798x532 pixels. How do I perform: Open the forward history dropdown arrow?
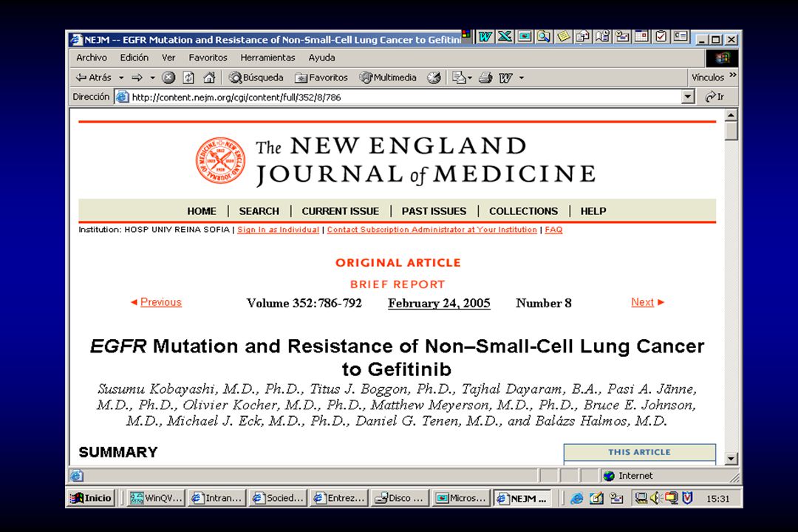152,78
